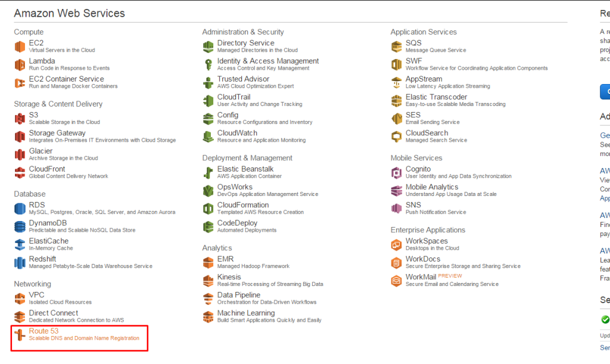Viewport: 610px width, 364px height.
Task: Open the Glacier archive icon
Action: (20, 155)
